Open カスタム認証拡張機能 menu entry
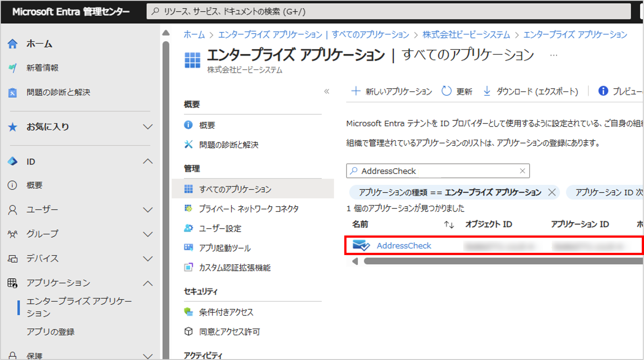The image size is (644, 360). (x=234, y=268)
